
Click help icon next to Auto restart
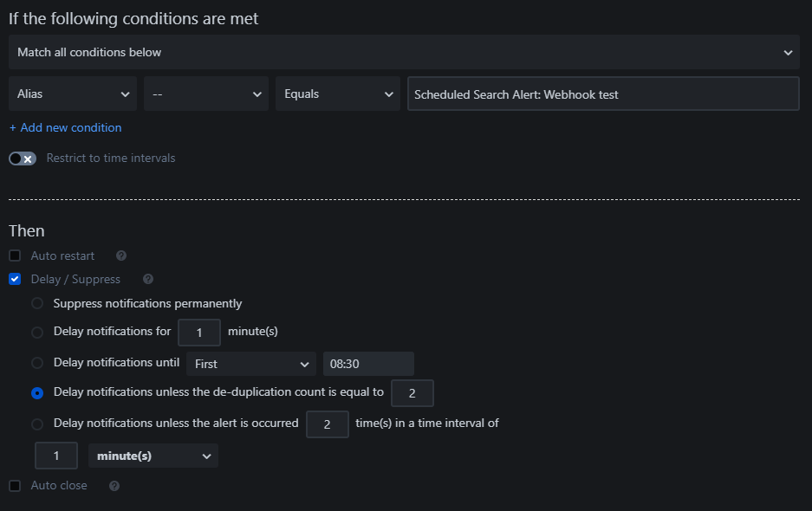point(121,256)
